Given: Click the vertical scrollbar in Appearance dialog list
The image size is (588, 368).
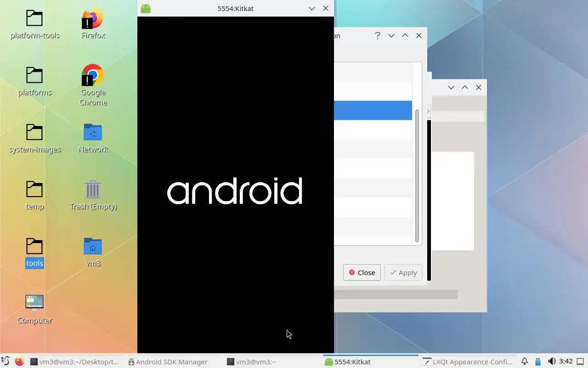Looking at the screenshot, I should (x=417, y=176).
